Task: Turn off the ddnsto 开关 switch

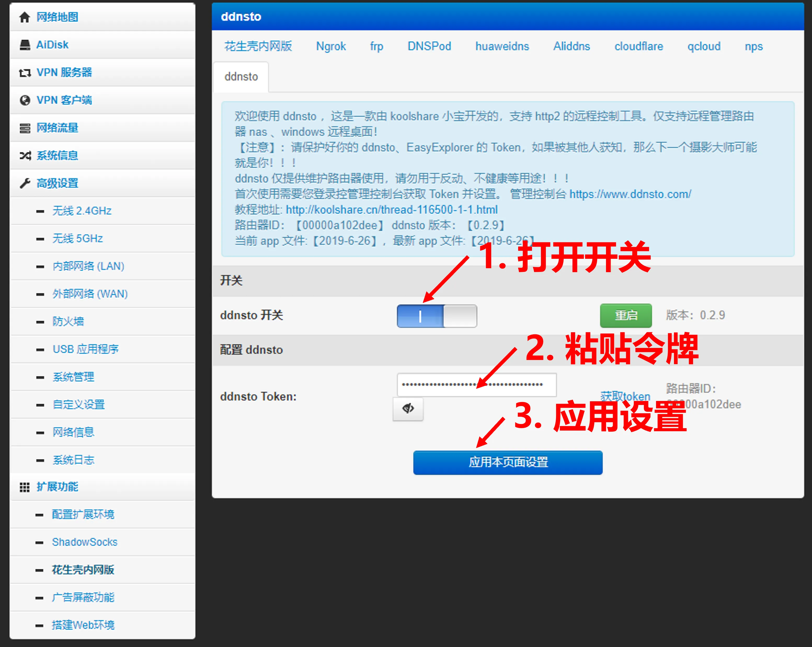Action: tap(437, 316)
